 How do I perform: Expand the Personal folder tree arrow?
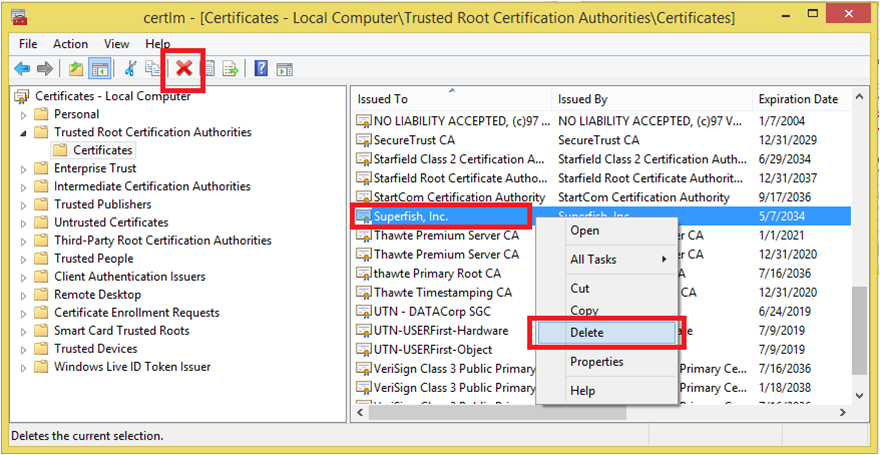coord(22,114)
